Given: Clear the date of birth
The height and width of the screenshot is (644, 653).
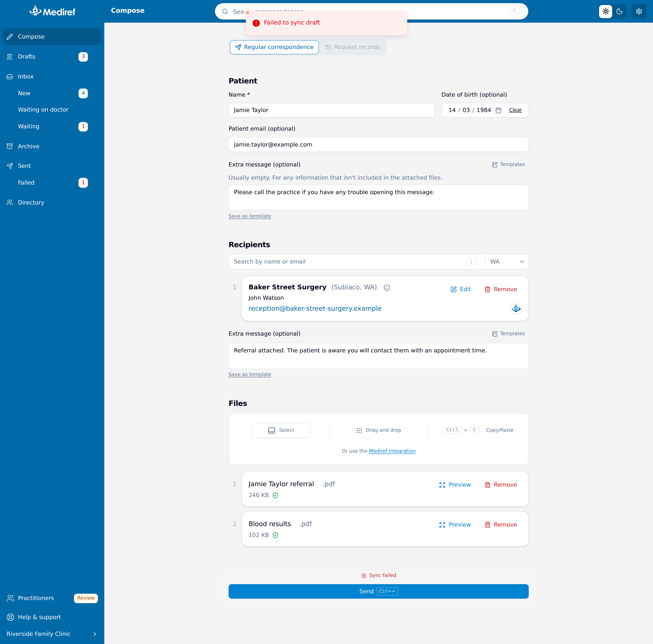Looking at the screenshot, I should click(515, 110).
